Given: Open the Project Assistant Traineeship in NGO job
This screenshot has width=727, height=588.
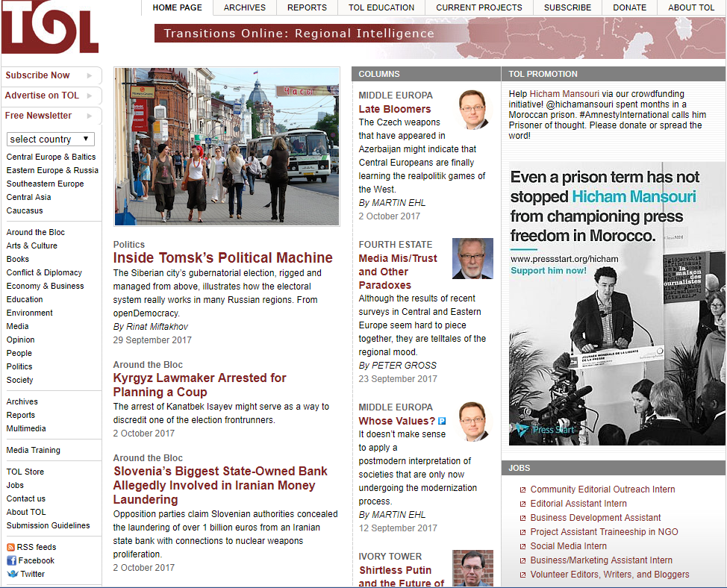Looking at the screenshot, I should click(604, 532).
